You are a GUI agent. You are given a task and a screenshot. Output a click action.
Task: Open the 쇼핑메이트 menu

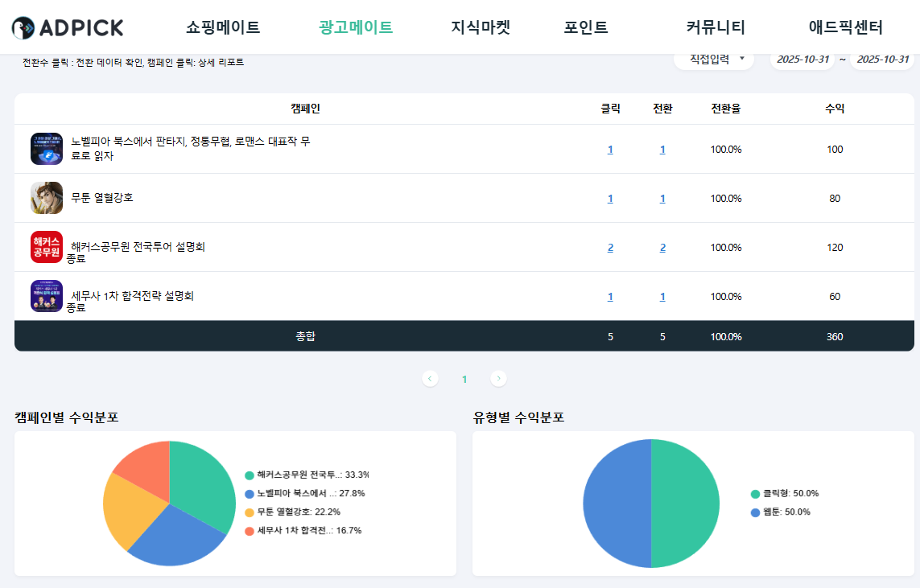[223, 27]
